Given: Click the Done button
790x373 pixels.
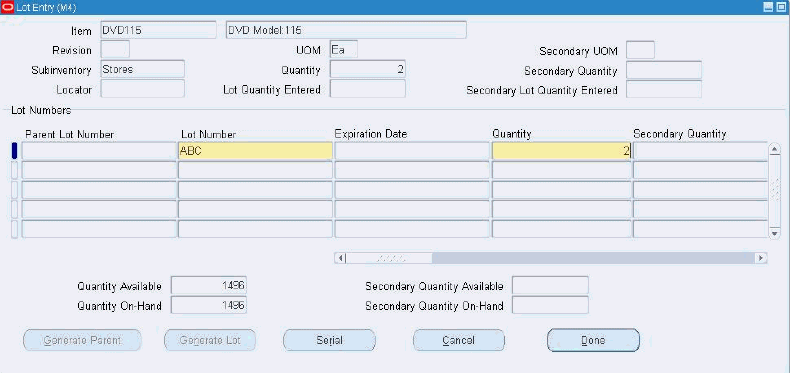Looking at the screenshot, I should click(593, 340).
